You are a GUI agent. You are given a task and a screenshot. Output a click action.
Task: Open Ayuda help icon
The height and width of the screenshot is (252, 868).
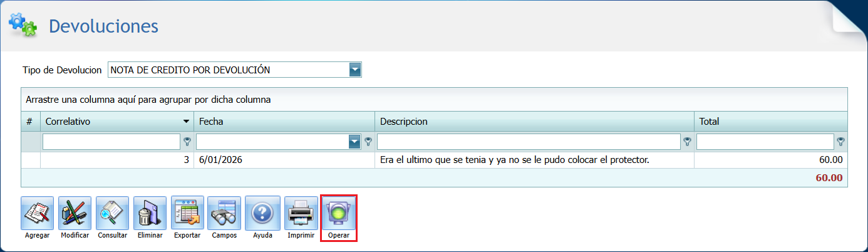[x=262, y=214]
